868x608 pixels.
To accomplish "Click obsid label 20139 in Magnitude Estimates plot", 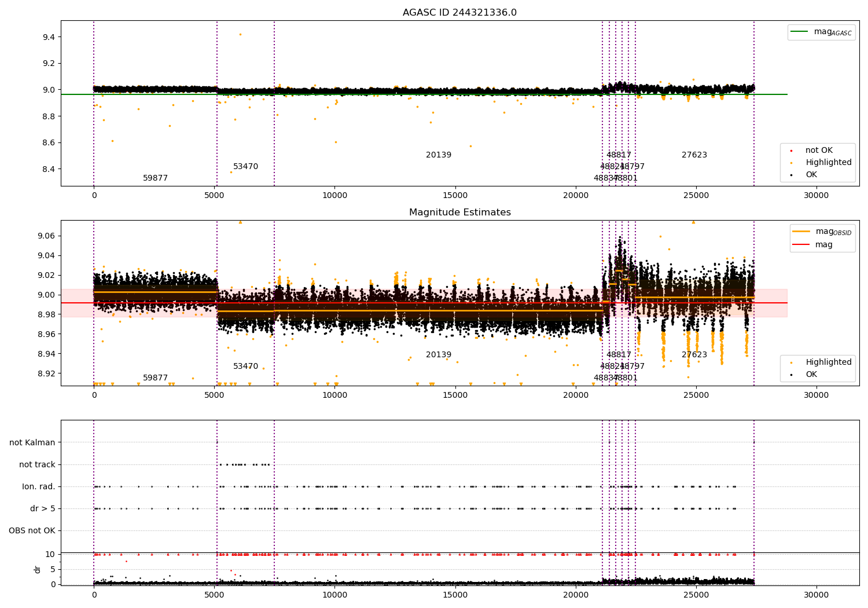I will 439,355.
